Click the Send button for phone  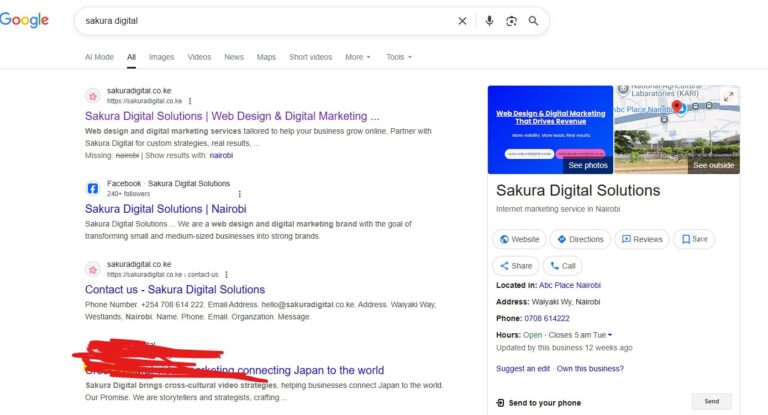pyautogui.click(x=712, y=401)
